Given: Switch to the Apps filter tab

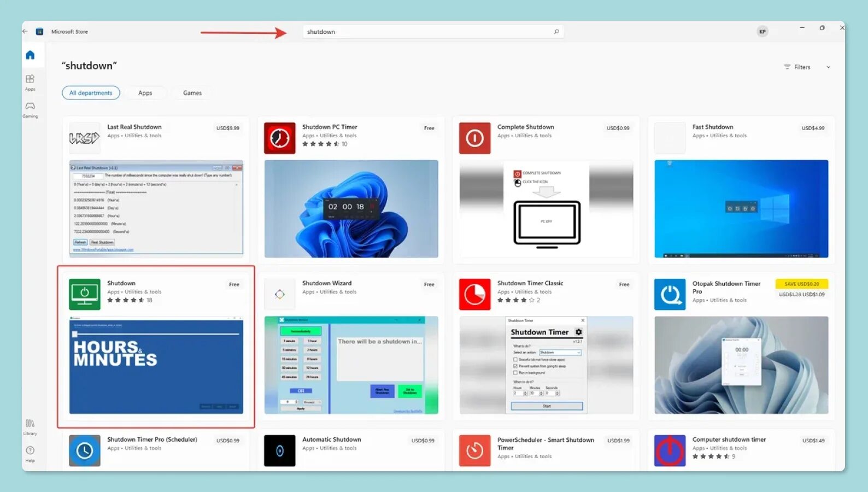Looking at the screenshot, I should [x=145, y=93].
